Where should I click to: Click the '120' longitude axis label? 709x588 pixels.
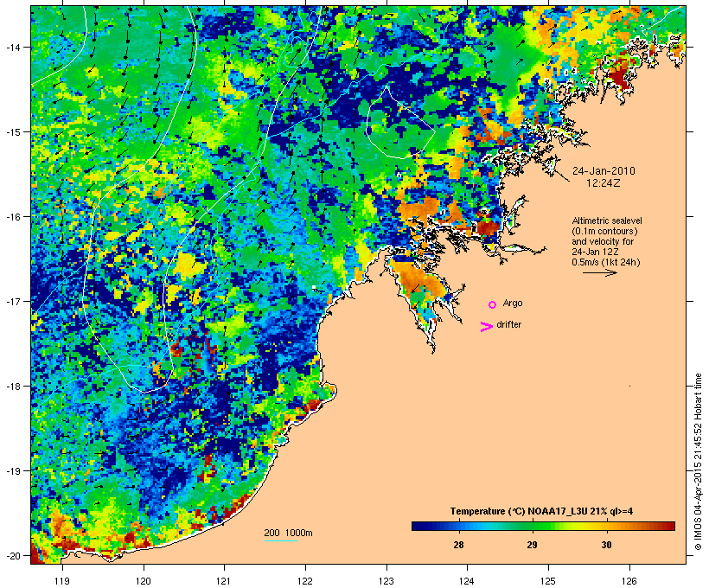(144, 581)
